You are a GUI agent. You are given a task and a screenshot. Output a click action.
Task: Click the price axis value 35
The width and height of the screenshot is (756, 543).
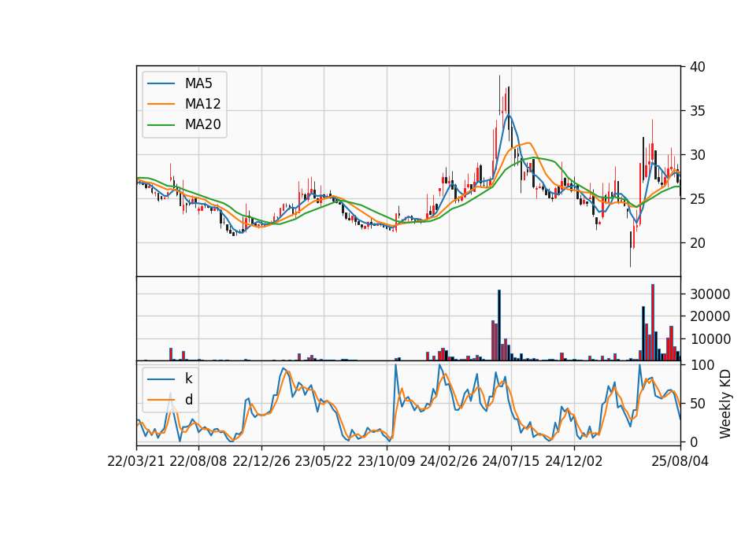[698, 111]
